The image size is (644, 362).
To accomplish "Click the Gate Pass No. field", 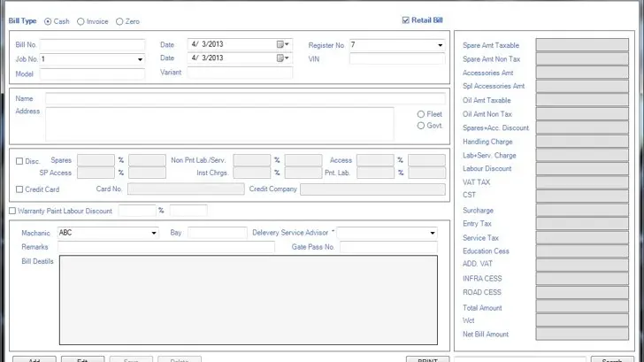I will (x=388, y=247).
